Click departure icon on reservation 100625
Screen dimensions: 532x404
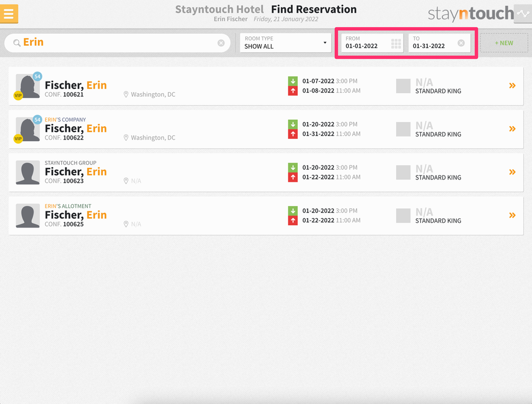pyautogui.click(x=293, y=220)
